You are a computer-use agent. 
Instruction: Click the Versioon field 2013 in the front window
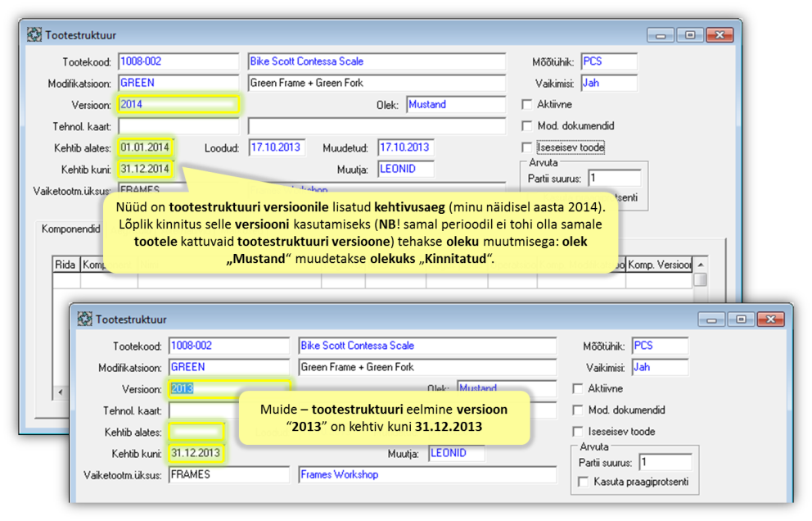click(x=229, y=389)
